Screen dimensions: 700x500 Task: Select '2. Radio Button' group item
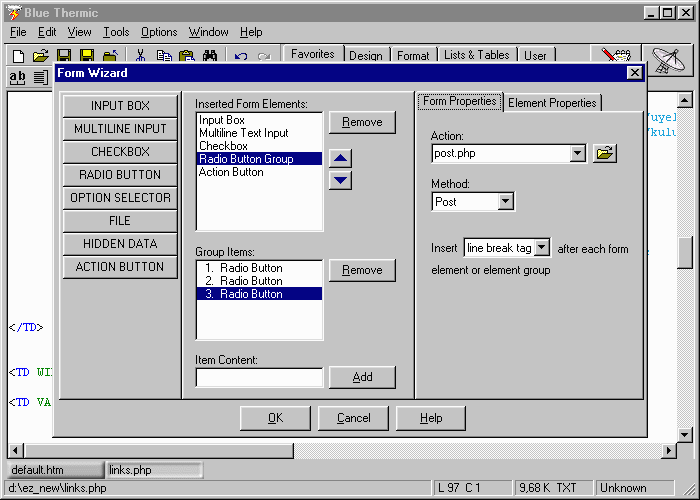coord(259,281)
